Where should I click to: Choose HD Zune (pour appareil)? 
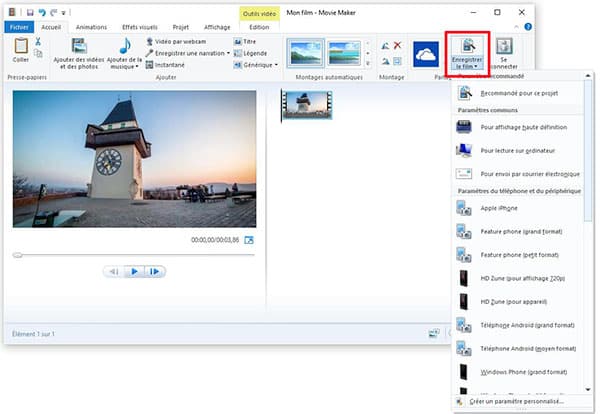[518, 302]
